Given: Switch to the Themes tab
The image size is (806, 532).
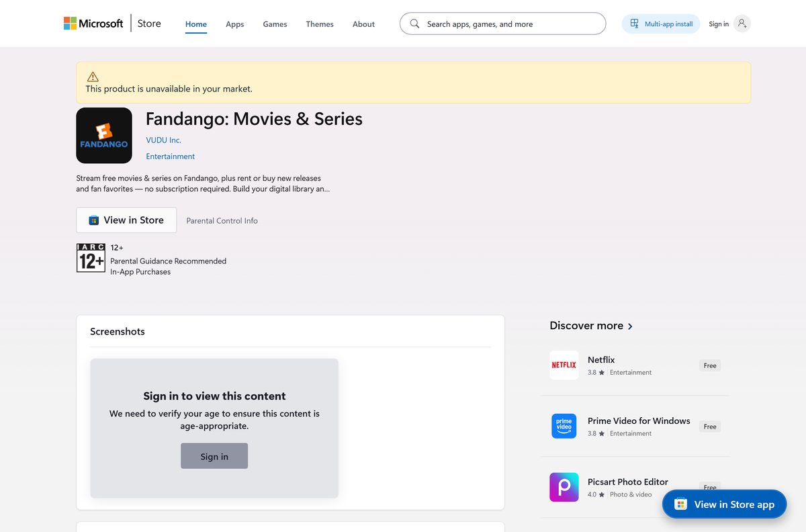Looking at the screenshot, I should (320, 24).
